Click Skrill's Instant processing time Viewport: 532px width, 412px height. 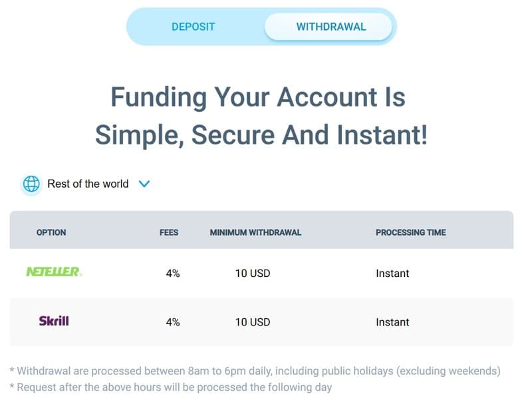(x=392, y=322)
